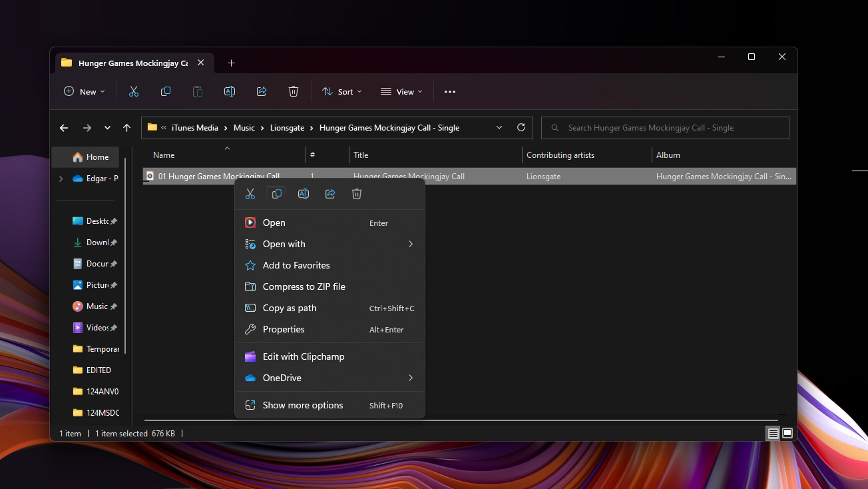Click the New button in toolbar

click(x=85, y=91)
